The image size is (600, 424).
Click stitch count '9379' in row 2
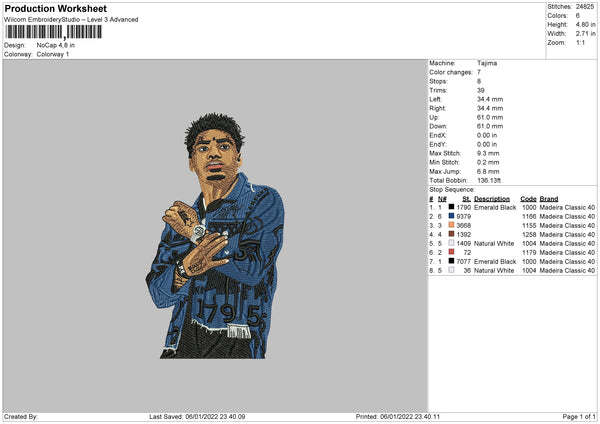(463, 217)
